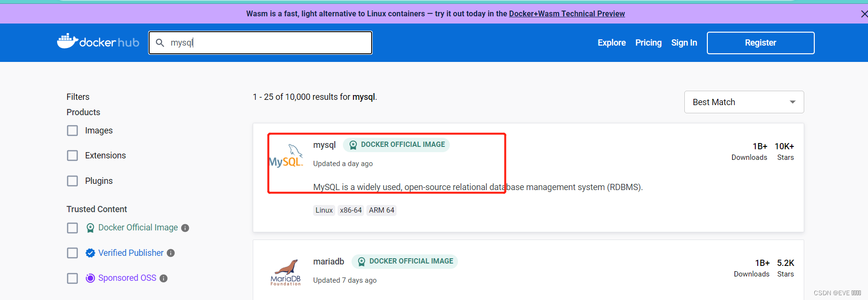The image size is (868, 300).
Task: Click the mariadb Docker Official Image badge
Action: click(405, 261)
